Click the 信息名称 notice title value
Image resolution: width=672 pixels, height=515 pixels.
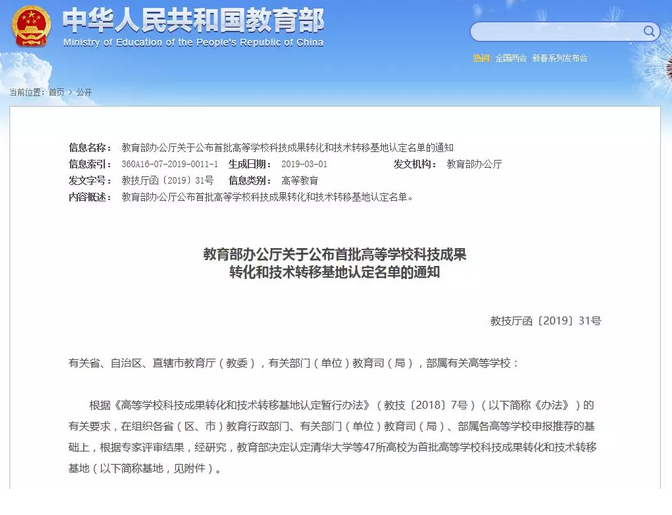pyautogui.click(x=287, y=147)
